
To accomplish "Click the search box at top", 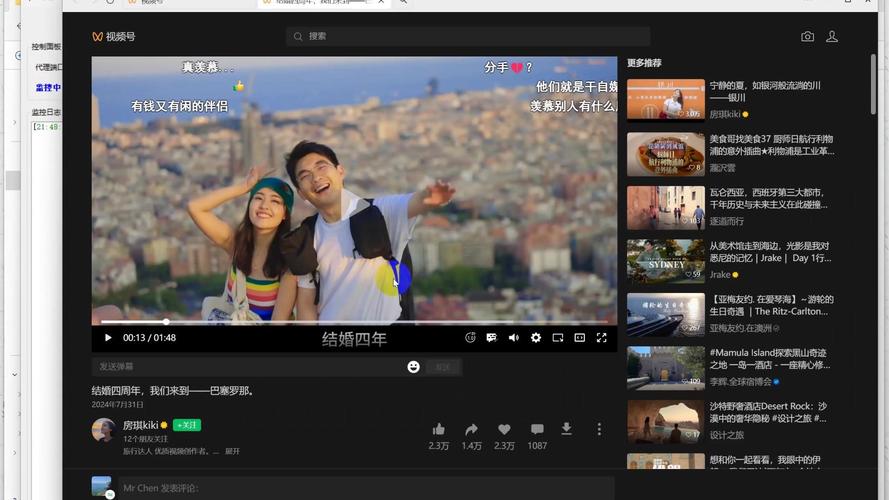I will pyautogui.click(x=468, y=36).
